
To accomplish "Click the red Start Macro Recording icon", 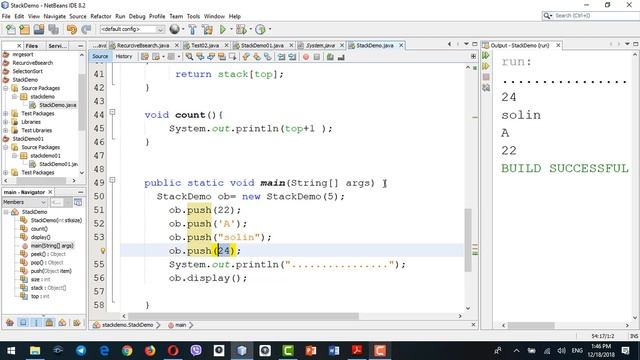I will tap(306, 57).
